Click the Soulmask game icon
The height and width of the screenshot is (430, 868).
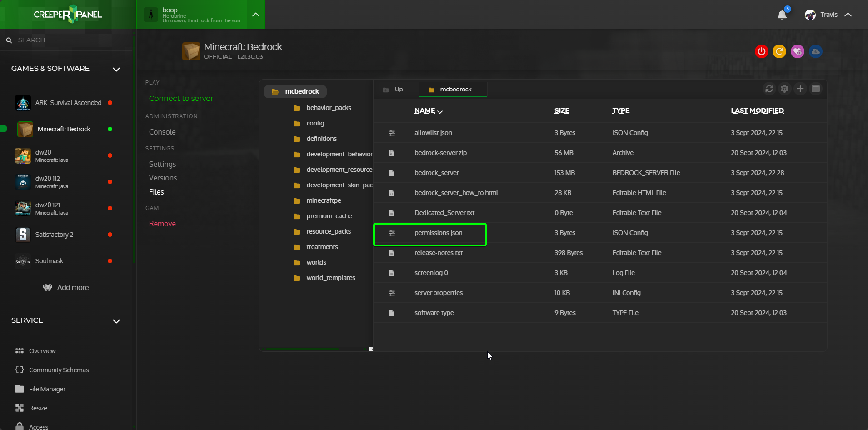click(23, 261)
